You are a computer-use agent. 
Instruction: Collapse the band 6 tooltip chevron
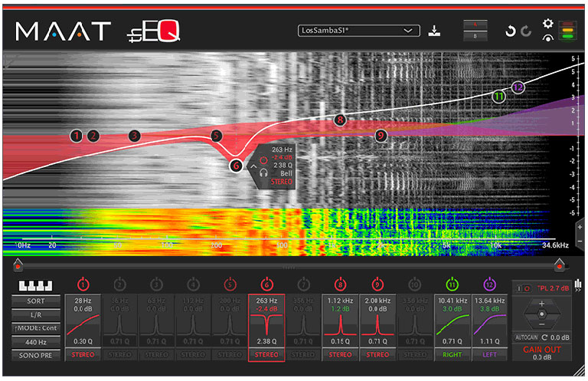(253, 166)
